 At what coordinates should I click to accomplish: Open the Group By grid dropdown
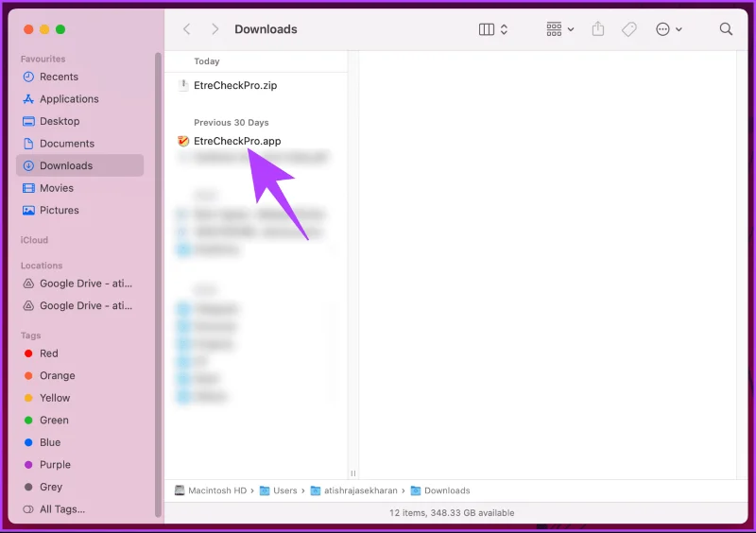click(x=559, y=29)
